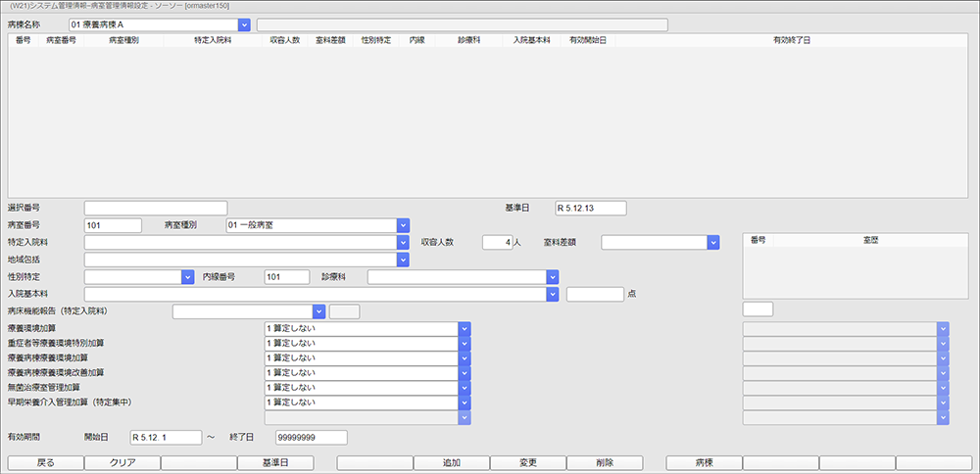Expand the 病室種別 dropdown list

[x=403, y=225]
